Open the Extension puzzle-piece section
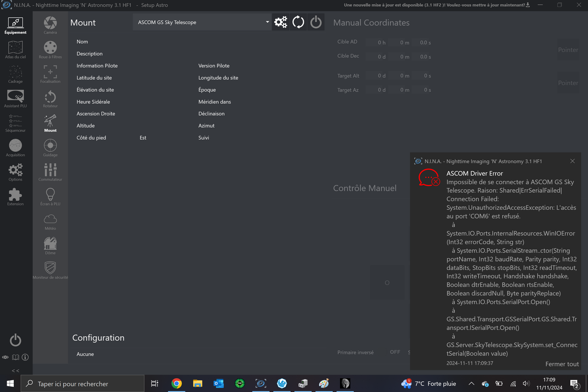This screenshot has width=588, height=392. (x=15, y=197)
